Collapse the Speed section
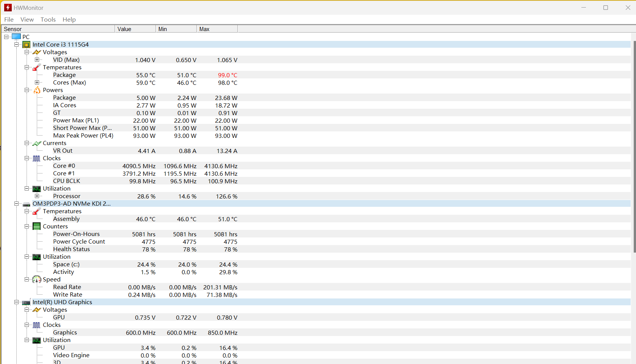Viewport: 636px width, 364px height. coord(27,279)
